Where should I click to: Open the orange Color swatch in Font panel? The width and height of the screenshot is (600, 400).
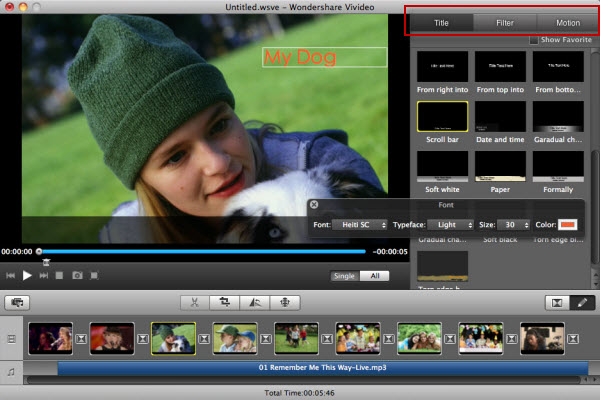point(567,225)
